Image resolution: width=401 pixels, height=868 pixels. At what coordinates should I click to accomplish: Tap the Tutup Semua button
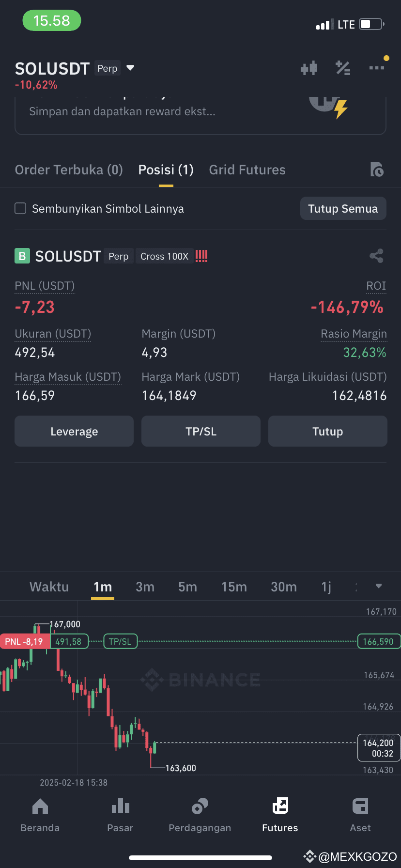pyautogui.click(x=343, y=208)
